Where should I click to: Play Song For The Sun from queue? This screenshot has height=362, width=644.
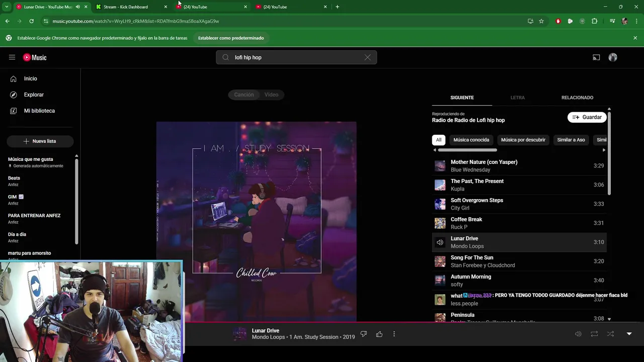point(519,261)
